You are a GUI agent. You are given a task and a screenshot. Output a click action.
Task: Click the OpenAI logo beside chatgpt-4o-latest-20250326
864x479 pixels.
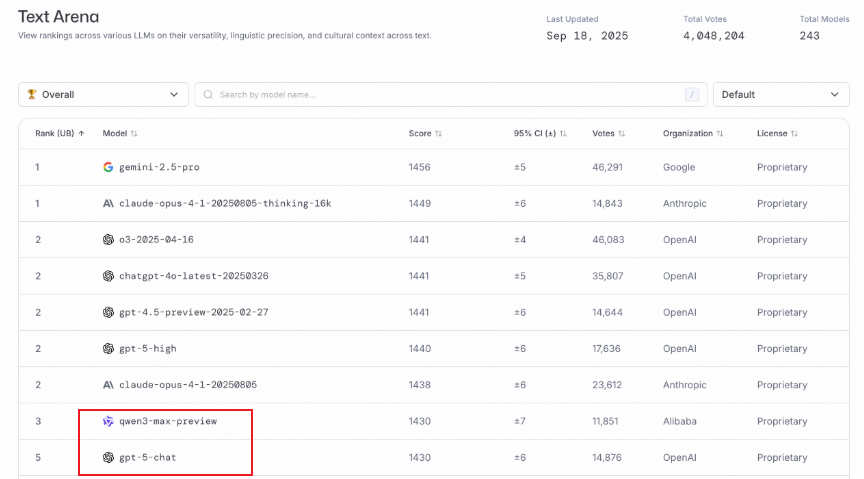pos(108,276)
